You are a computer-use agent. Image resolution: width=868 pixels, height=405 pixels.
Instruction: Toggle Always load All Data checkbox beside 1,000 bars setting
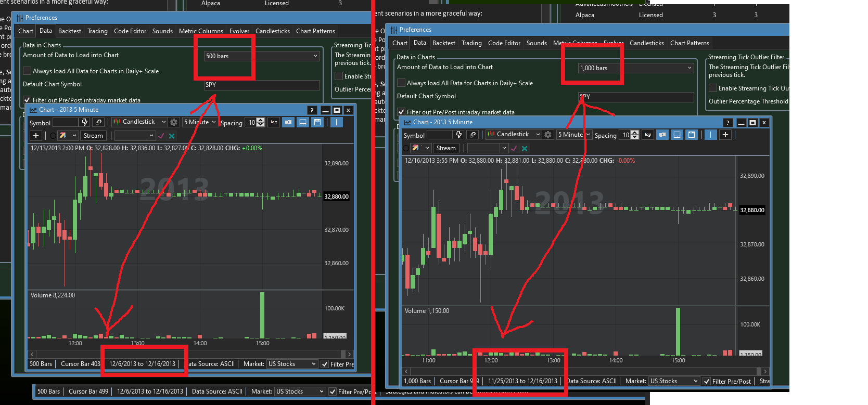pos(401,83)
